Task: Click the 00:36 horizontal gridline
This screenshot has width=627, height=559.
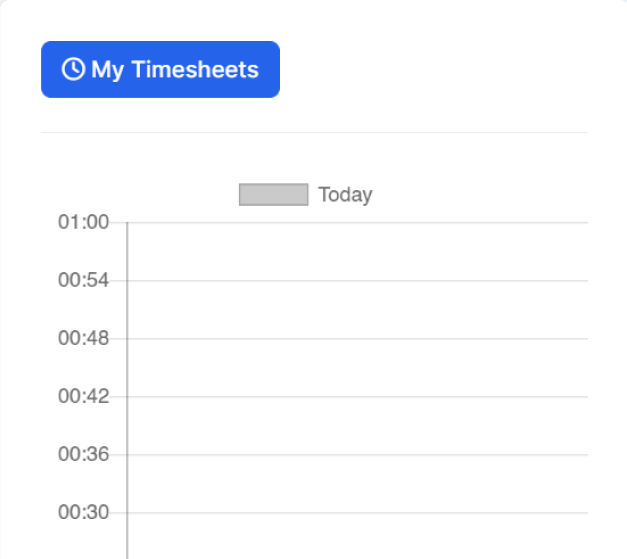Action: (x=357, y=455)
